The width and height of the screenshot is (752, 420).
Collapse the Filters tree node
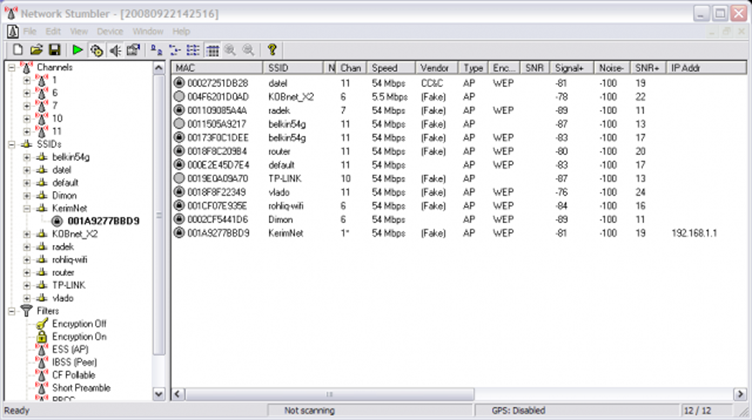(12, 311)
